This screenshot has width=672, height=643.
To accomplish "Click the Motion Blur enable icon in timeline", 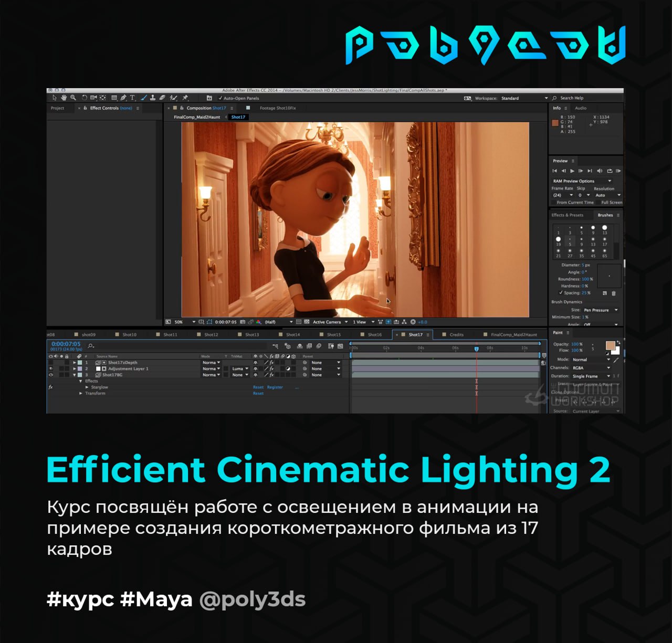I will pyautogui.click(x=319, y=346).
